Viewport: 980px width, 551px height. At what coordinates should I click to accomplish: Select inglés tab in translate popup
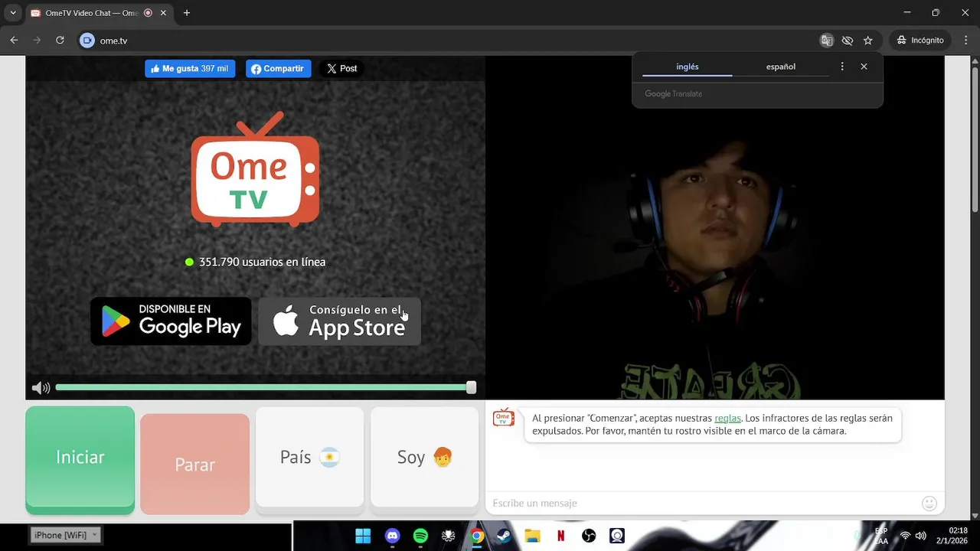(x=687, y=67)
